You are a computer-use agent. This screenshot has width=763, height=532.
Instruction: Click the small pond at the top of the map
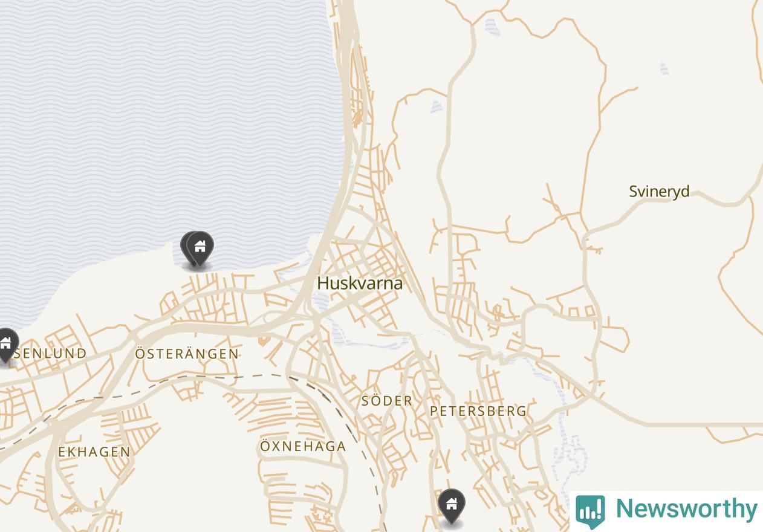point(492,27)
